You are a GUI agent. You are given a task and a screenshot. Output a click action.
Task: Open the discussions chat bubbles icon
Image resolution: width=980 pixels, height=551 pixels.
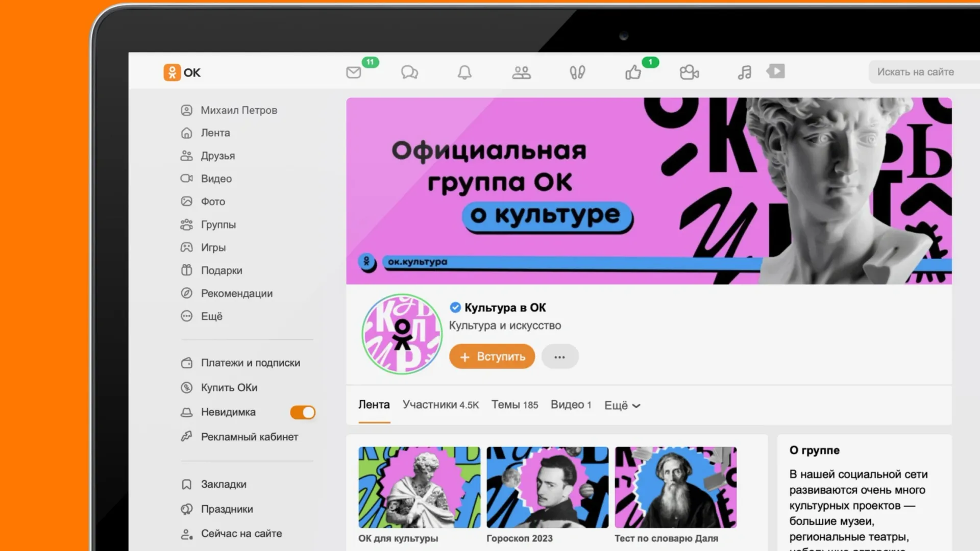pyautogui.click(x=409, y=72)
